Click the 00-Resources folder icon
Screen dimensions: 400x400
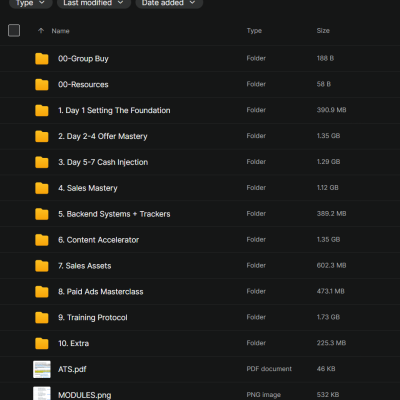(x=42, y=84)
